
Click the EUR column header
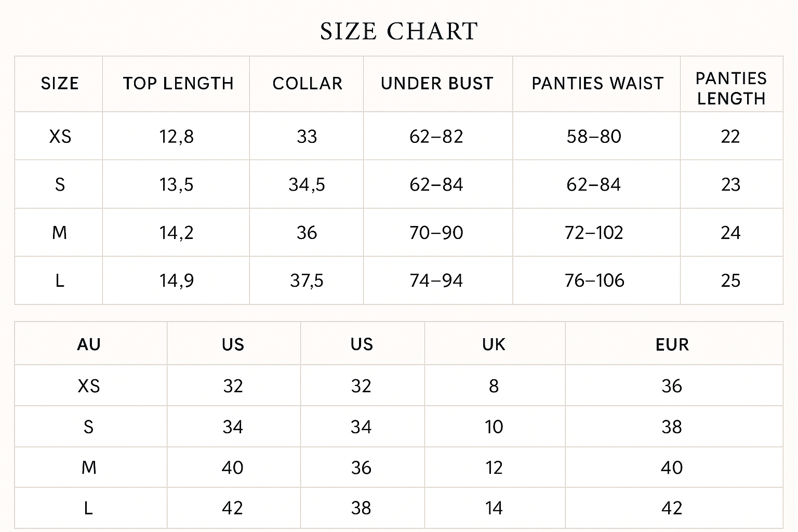point(672,344)
